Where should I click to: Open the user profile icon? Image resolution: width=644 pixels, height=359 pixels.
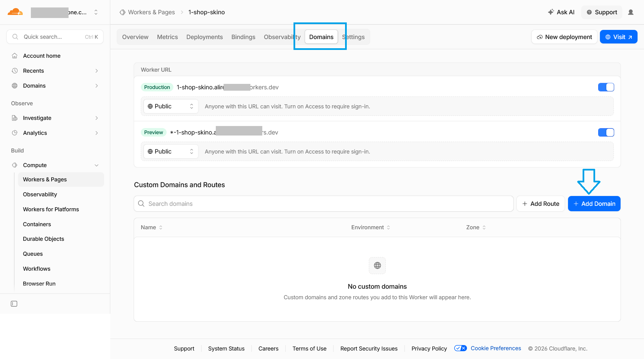631,12
